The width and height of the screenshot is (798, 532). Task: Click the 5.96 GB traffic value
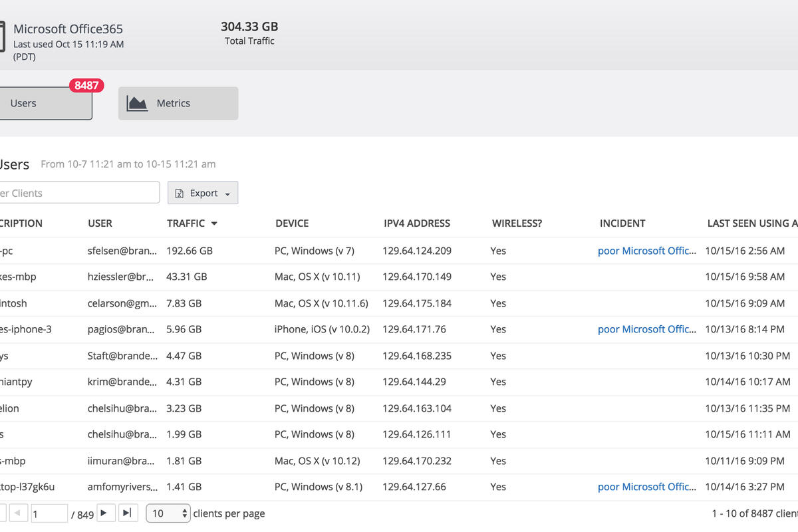click(x=184, y=329)
